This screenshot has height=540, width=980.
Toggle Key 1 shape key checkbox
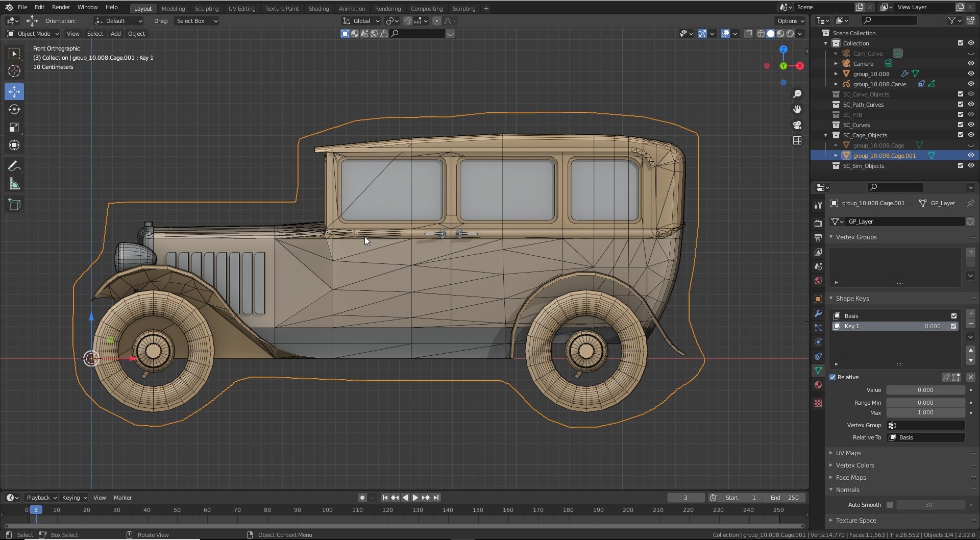pos(953,326)
